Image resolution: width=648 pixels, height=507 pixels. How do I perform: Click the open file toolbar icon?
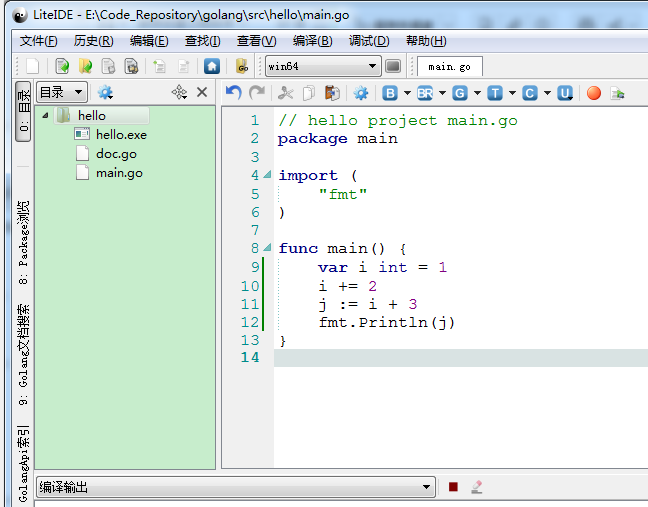click(x=62, y=66)
